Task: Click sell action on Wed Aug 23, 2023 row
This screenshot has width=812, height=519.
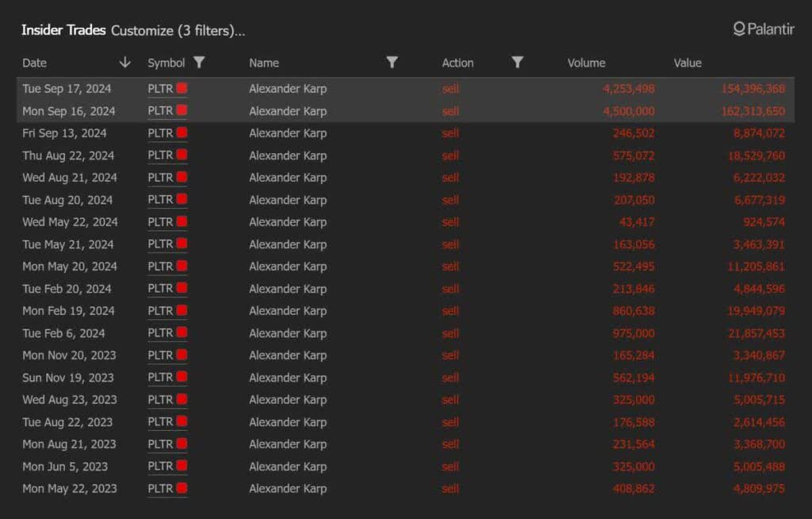Action: click(450, 400)
